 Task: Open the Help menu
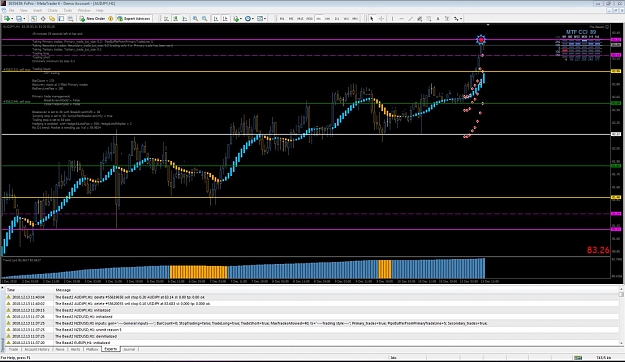point(100,10)
